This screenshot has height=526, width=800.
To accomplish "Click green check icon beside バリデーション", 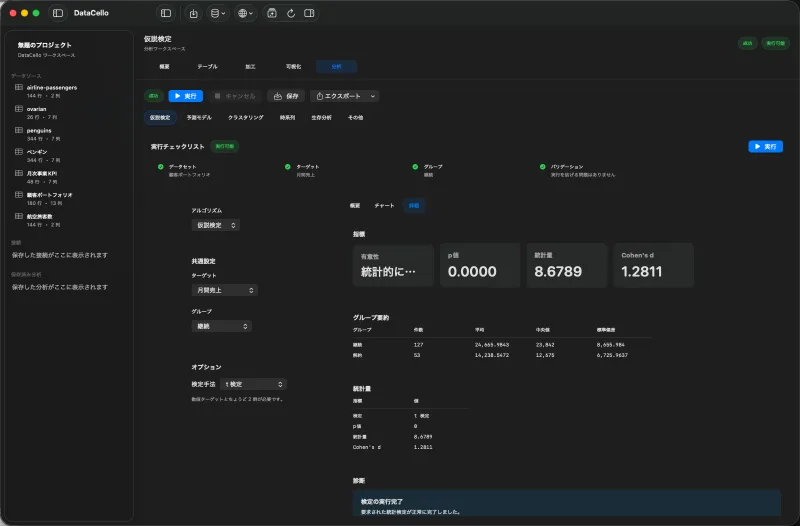I will [x=542, y=167].
